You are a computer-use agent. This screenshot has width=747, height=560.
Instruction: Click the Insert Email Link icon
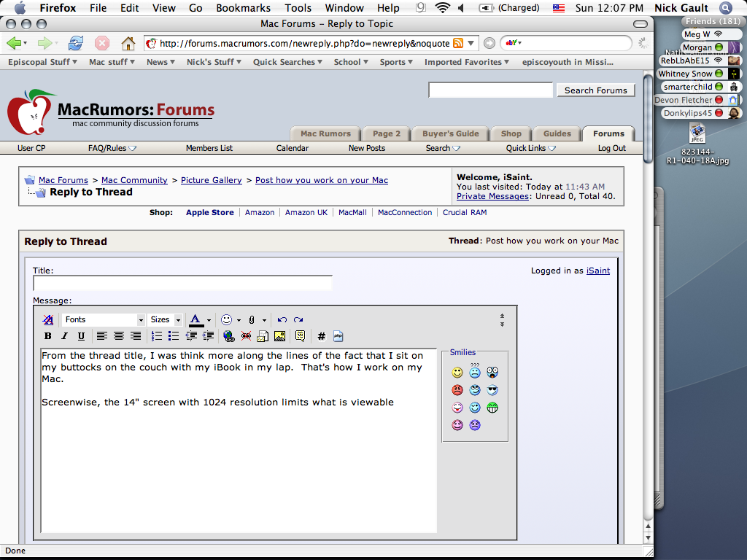click(x=263, y=336)
